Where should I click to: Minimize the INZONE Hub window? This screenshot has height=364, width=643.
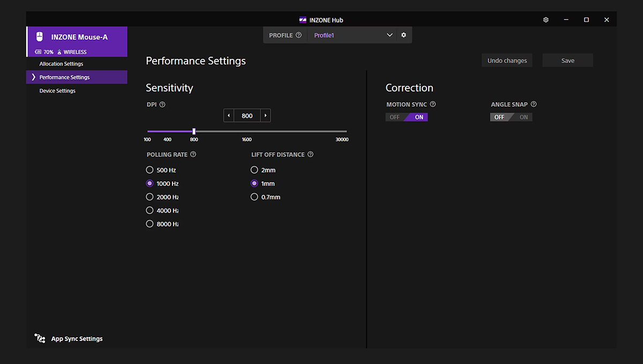tap(566, 20)
